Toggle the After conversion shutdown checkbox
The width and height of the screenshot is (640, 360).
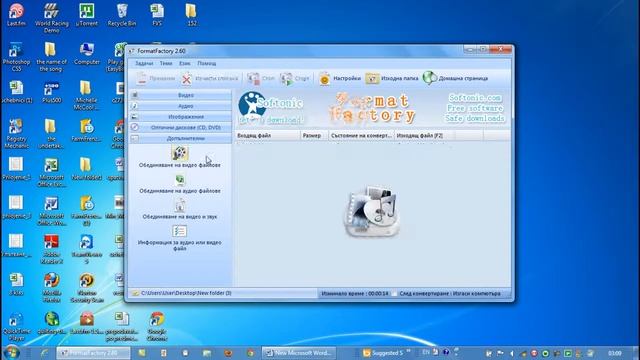click(x=395, y=293)
